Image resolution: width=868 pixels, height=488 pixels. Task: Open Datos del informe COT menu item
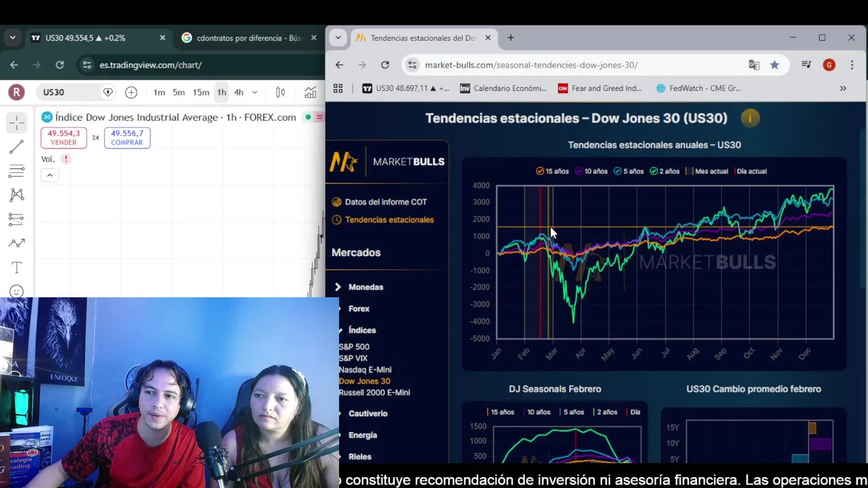[380, 202]
